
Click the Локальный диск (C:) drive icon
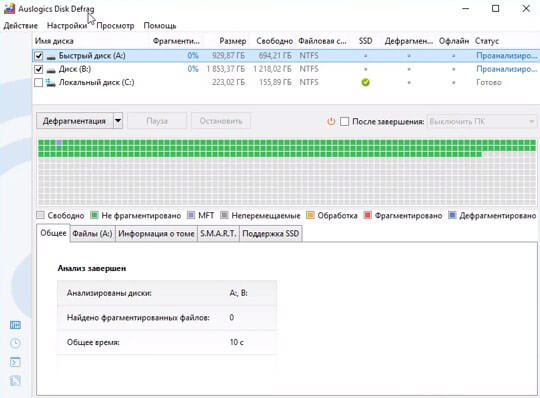51,82
